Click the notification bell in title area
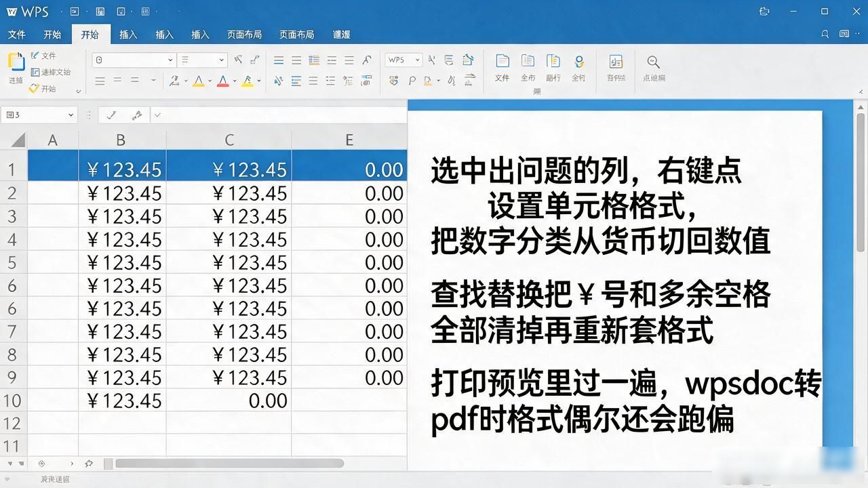This screenshot has width=868, height=488. [825, 34]
